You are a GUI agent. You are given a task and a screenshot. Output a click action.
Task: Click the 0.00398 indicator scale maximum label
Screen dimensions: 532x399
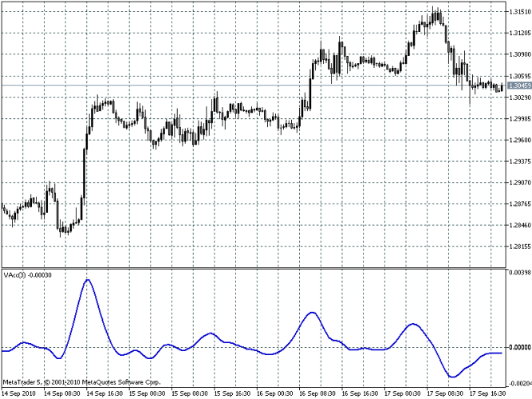[520, 272]
